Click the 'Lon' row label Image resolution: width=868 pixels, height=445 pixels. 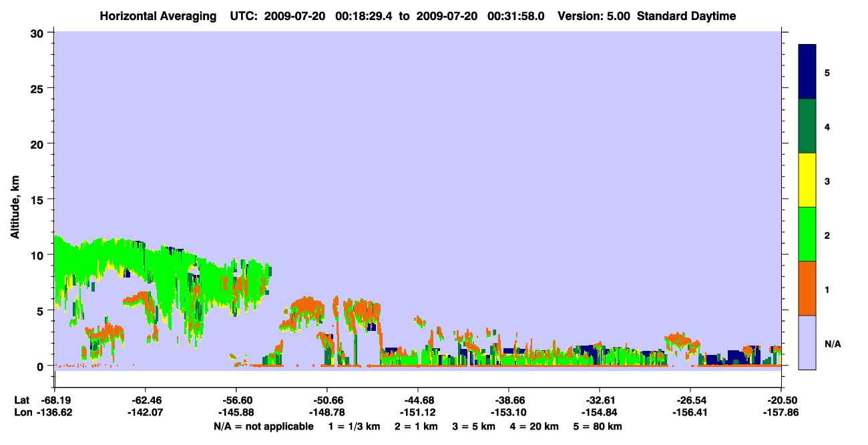coord(23,413)
